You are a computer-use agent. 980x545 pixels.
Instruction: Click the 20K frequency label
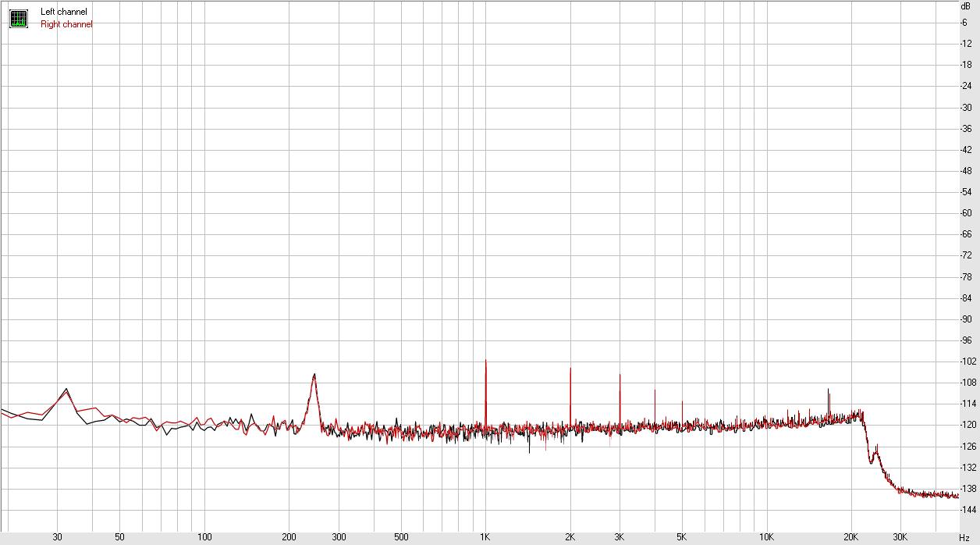851,537
